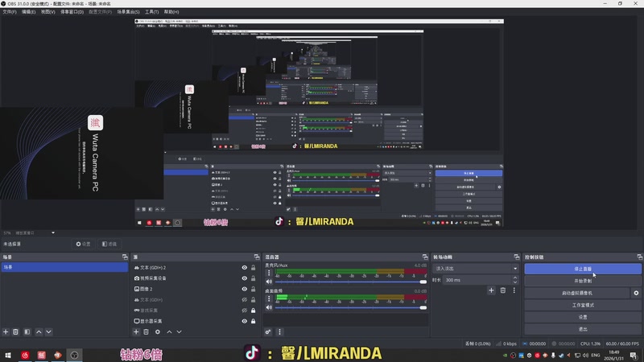The image size is (644, 362).
Task: Add a new scene with the plus icon
Action: (6, 331)
